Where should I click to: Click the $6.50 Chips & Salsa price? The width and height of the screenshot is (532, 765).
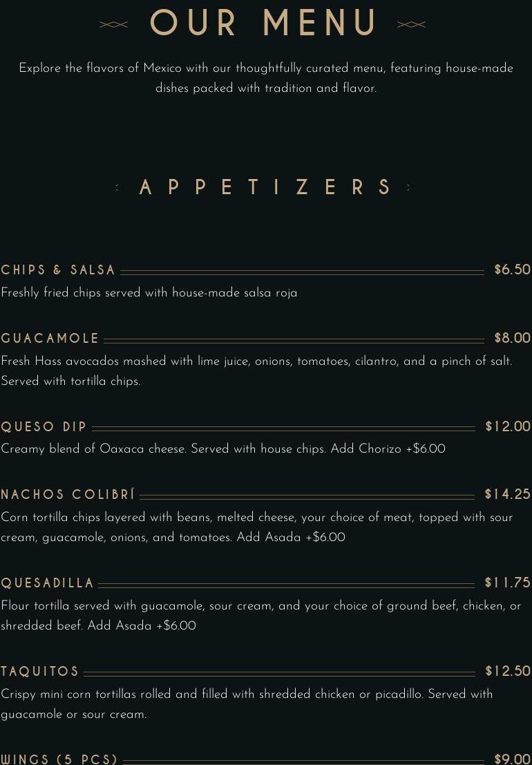pyautogui.click(x=512, y=270)
